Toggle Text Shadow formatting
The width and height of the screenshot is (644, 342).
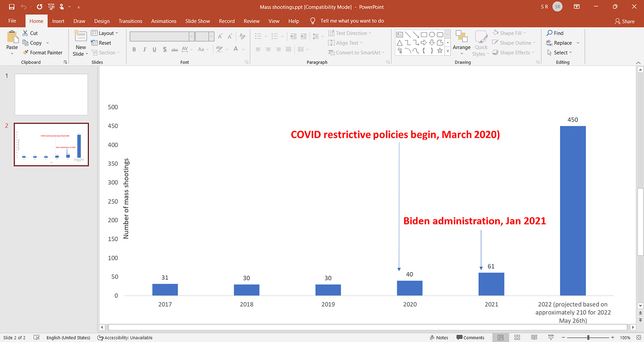pos(165,49)
